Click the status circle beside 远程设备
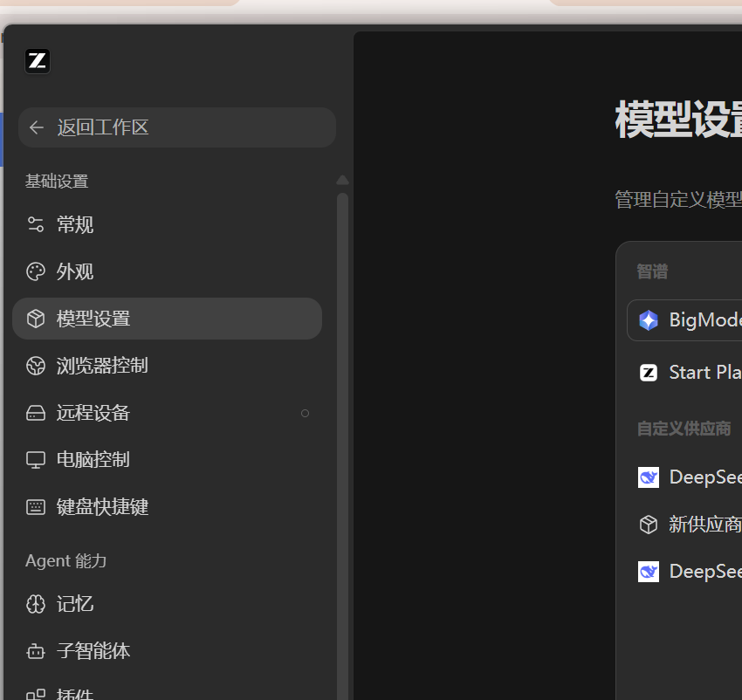Image resolution: width=742 pixels, height=700 pixels. 306,413
